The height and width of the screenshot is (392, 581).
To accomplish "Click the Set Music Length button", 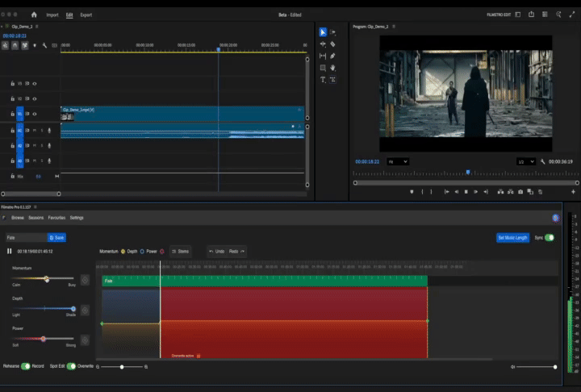I will click(512, 238).
